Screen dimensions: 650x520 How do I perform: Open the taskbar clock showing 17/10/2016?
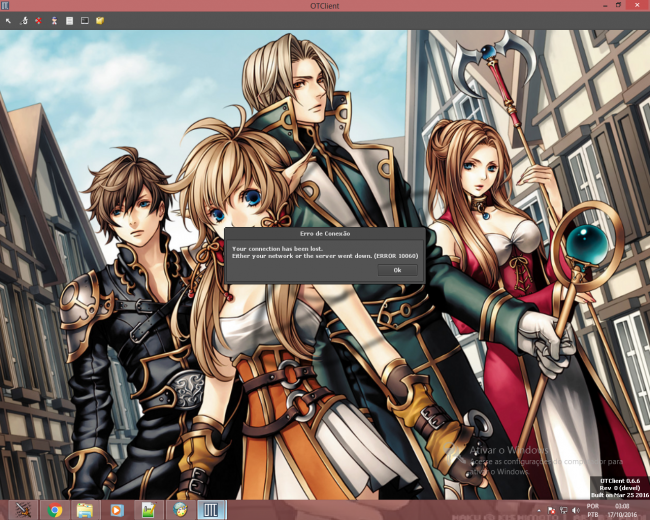click(622, 510)
